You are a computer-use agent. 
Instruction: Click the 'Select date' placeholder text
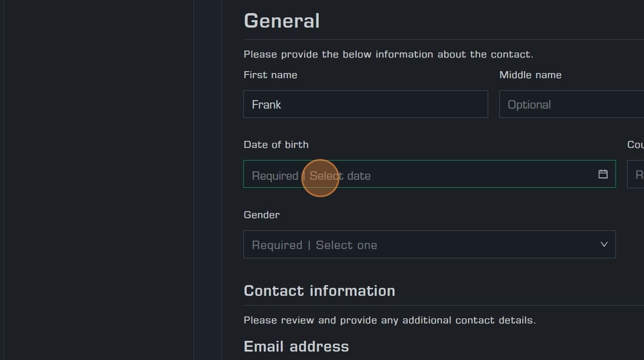[x=340, y=176]
